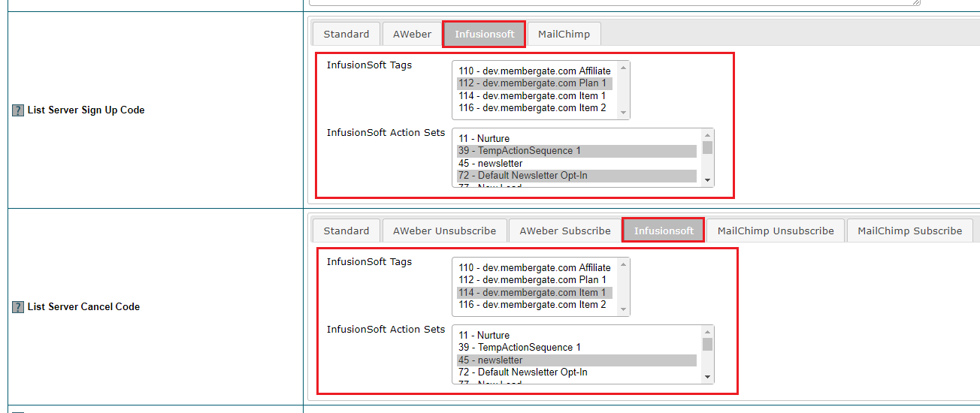980x413 pixels.
Task: Select tag 110 Affiliate in Cancel tags
Action: pos(535,267)
